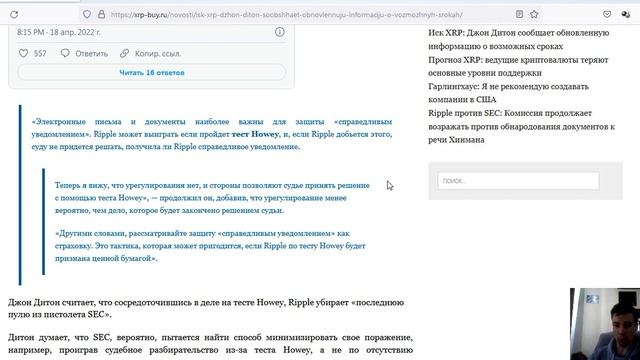Click the webcam video thumbnail
Viewport: 640px width, 360px height.
(605, 324)
